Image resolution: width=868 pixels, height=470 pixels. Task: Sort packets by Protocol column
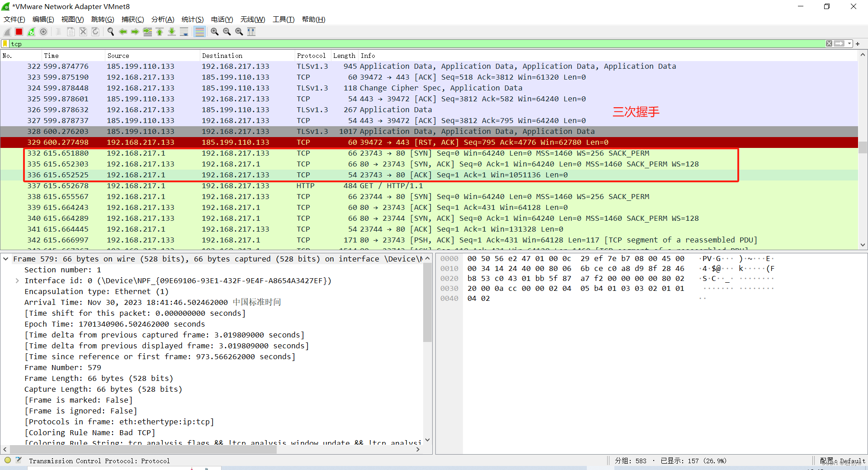click(x=313, y=56)
